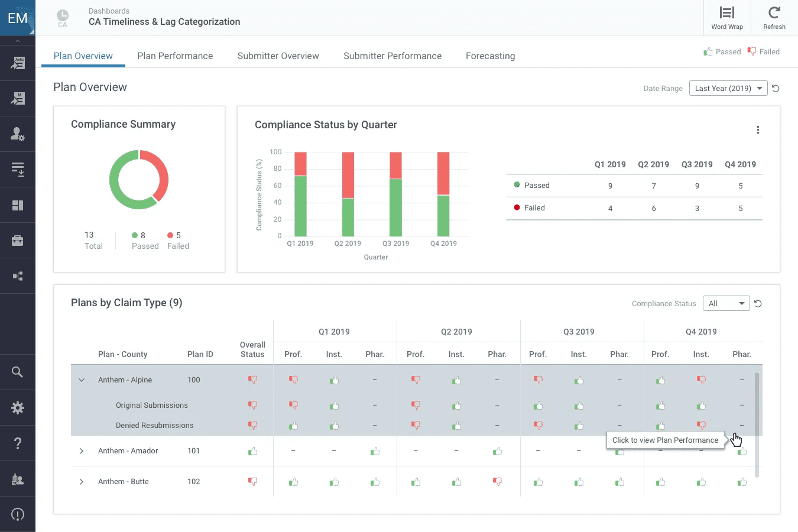Switch to the Submitter Performance tab
The width and height of the screenshot is (798, 532).
click(392, 56)
